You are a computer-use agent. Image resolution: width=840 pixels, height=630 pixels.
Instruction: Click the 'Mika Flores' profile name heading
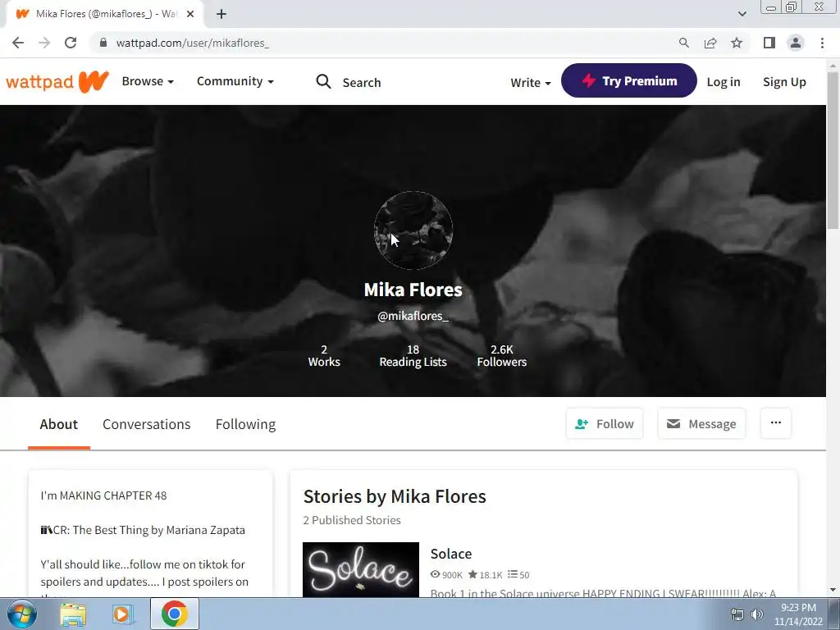(x=413, y=290)
